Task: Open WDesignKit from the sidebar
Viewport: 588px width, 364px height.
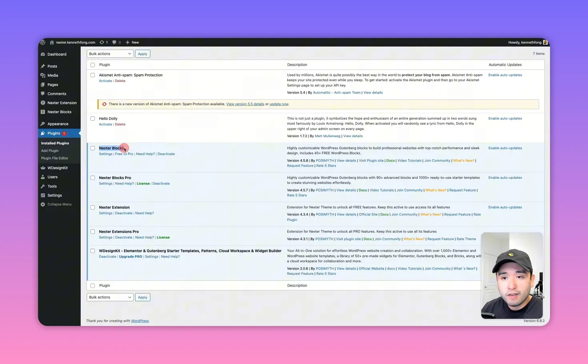Action: click(x=57, y=168)
